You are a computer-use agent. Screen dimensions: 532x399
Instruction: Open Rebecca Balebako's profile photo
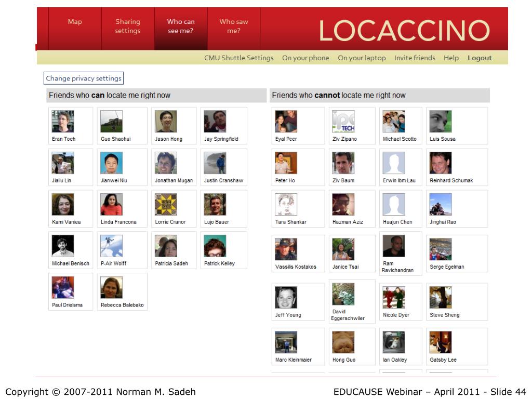111,287
